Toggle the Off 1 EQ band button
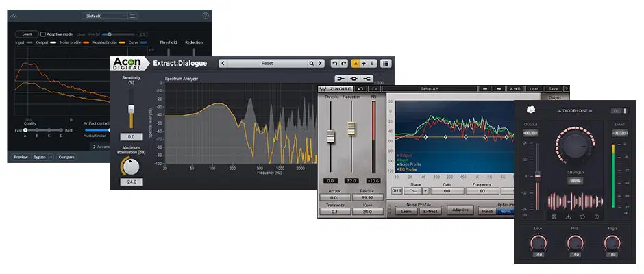Viewport: 644px width, 274px height. [397, 191]
